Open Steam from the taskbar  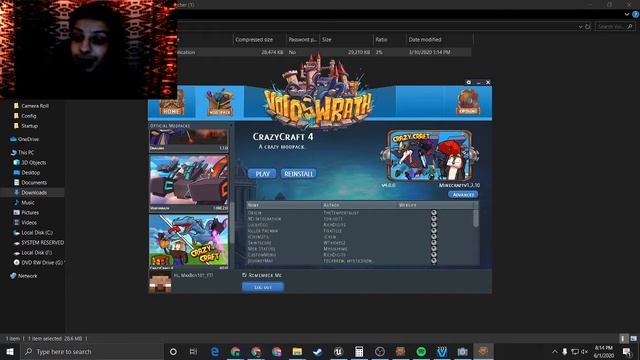tap(318, 351)
